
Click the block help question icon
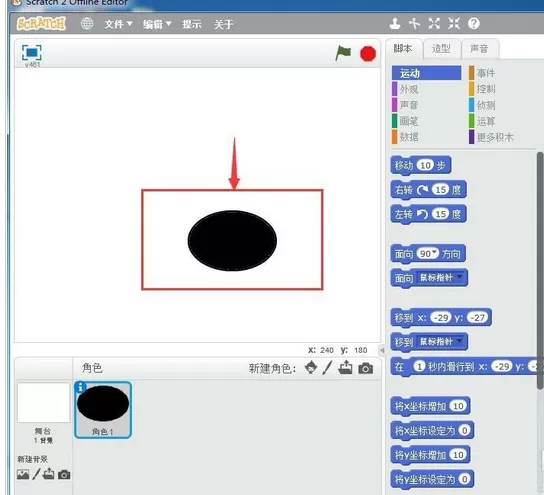pos(474,24)
